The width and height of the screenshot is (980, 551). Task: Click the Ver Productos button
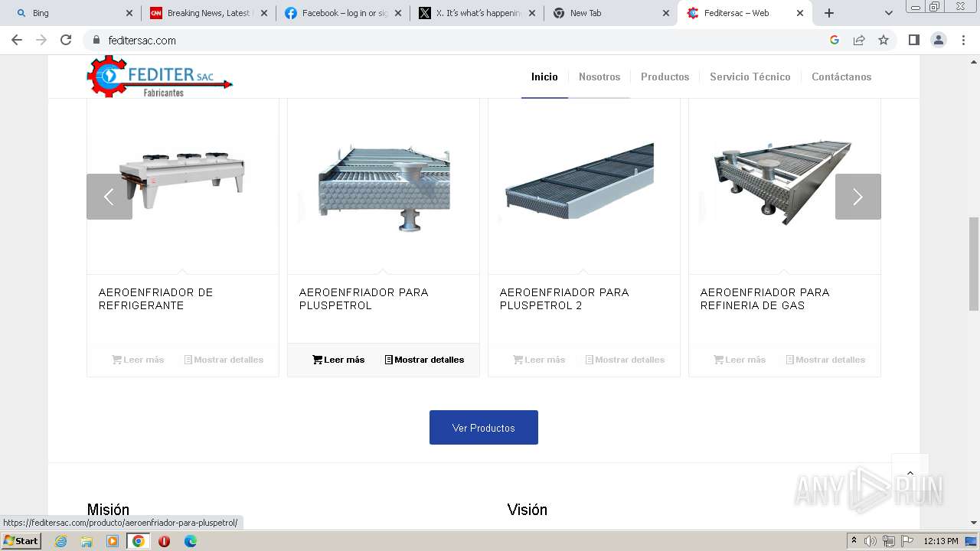pyautogui.click(x=484, y=427)
